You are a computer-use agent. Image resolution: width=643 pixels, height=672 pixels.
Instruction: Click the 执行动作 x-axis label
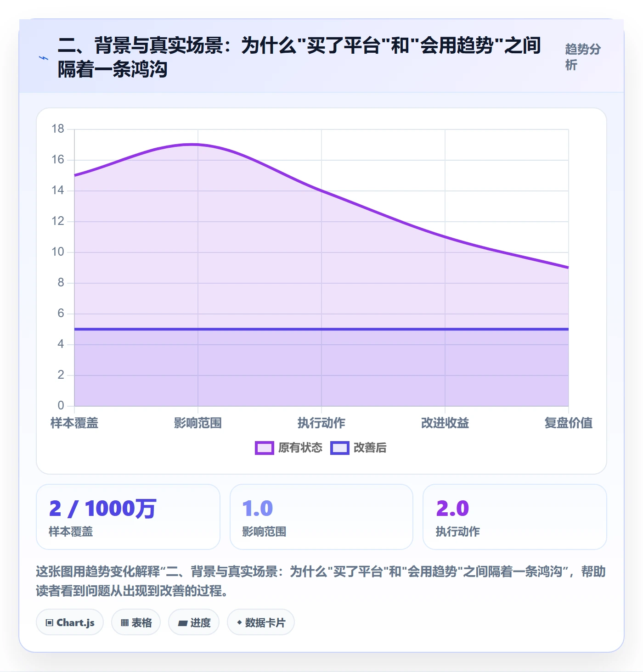(321, 423)
